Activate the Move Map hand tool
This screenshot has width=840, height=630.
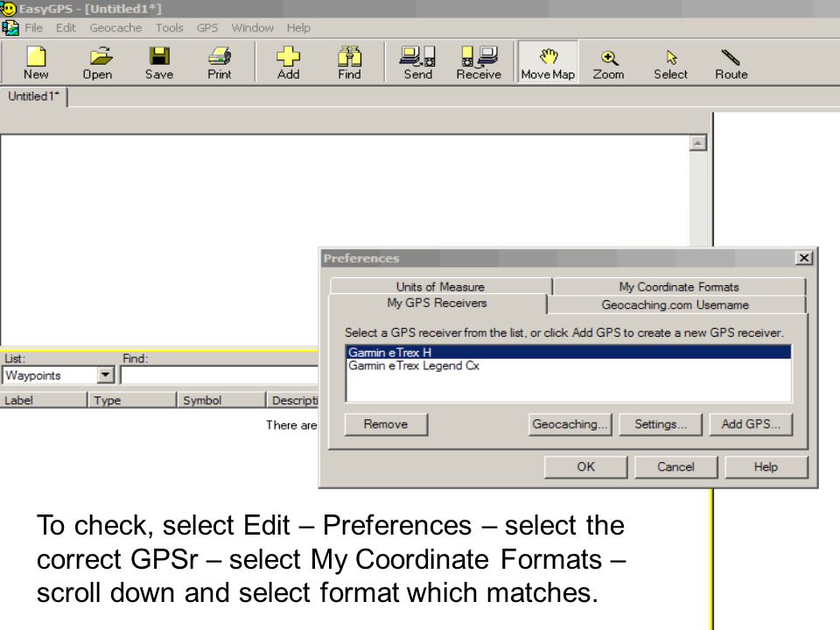tap(548, 62)
